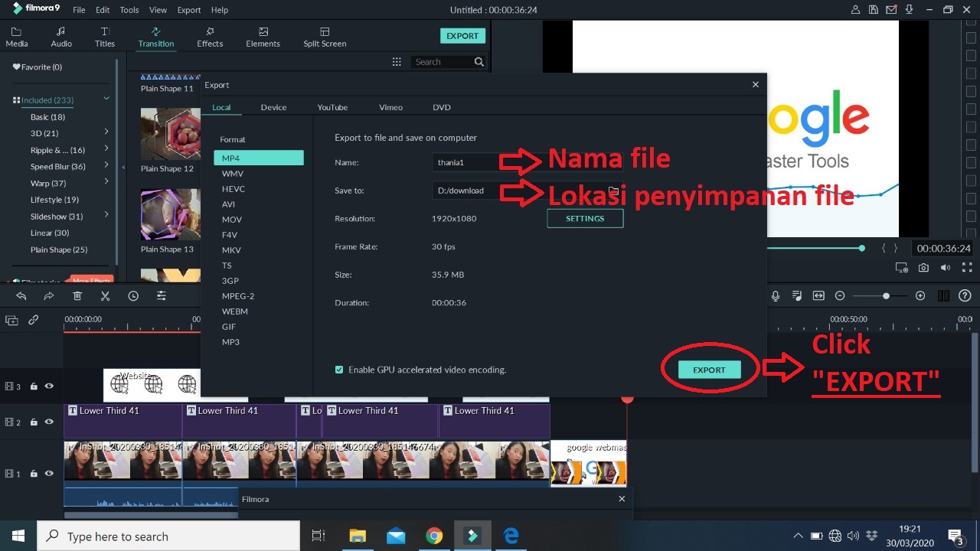
Task: Open the Help question mark icon
Action: [965, 295]
